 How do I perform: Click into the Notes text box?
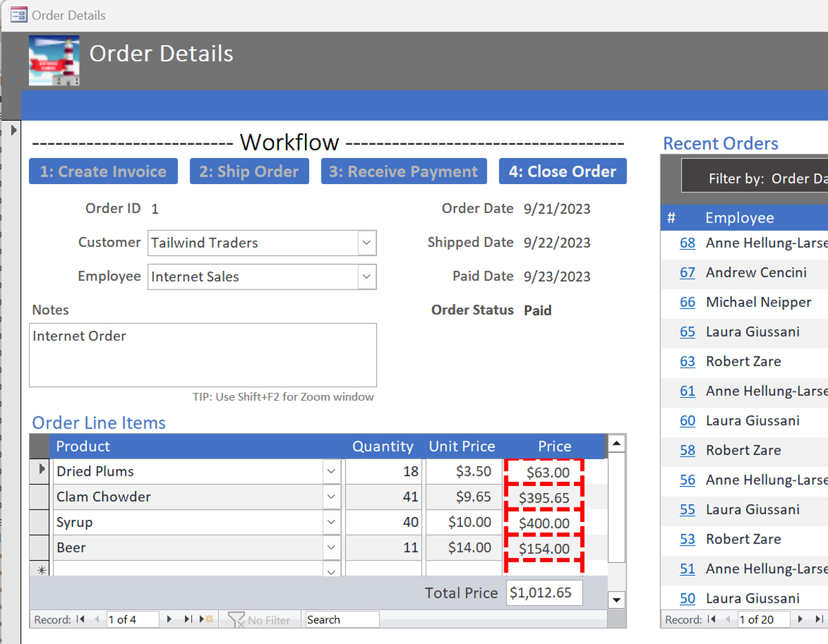[203, 355]
